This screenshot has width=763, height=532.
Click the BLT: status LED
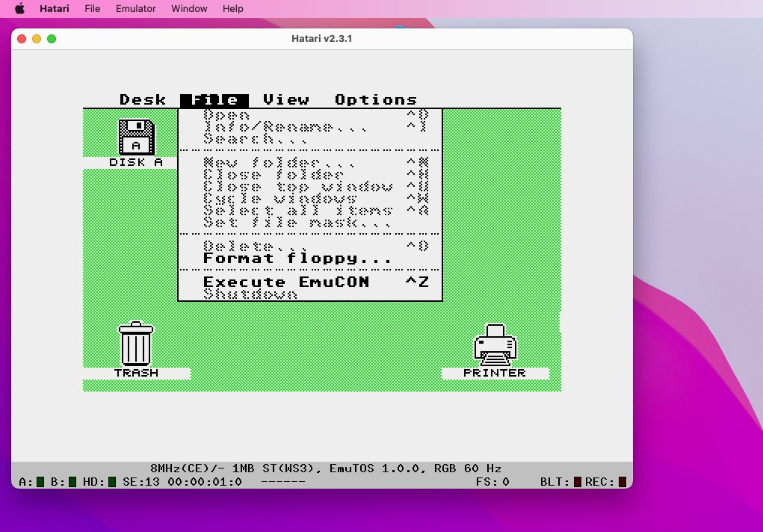[578, 482]
